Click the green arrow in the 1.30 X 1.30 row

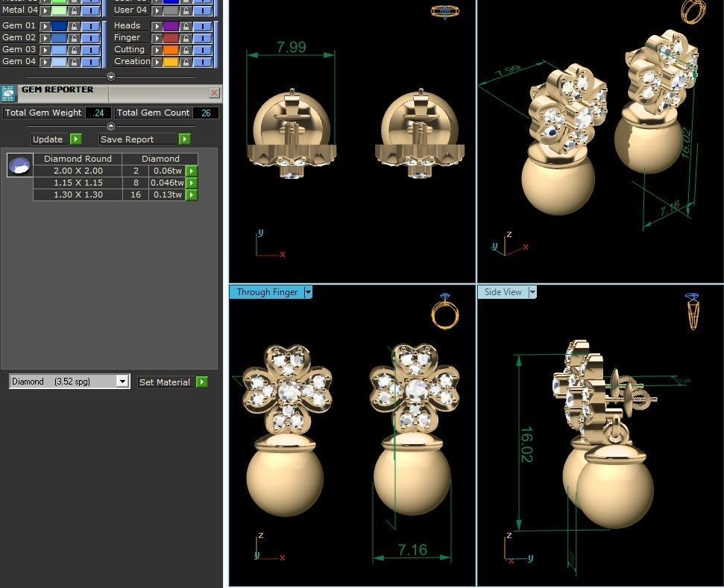pos(191,195)
